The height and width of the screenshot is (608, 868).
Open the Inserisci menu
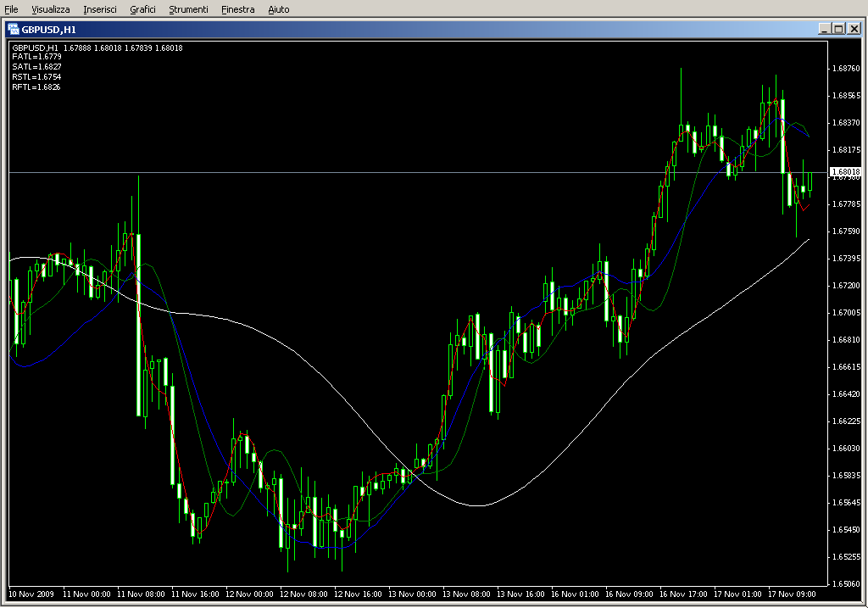click(100, 9)
